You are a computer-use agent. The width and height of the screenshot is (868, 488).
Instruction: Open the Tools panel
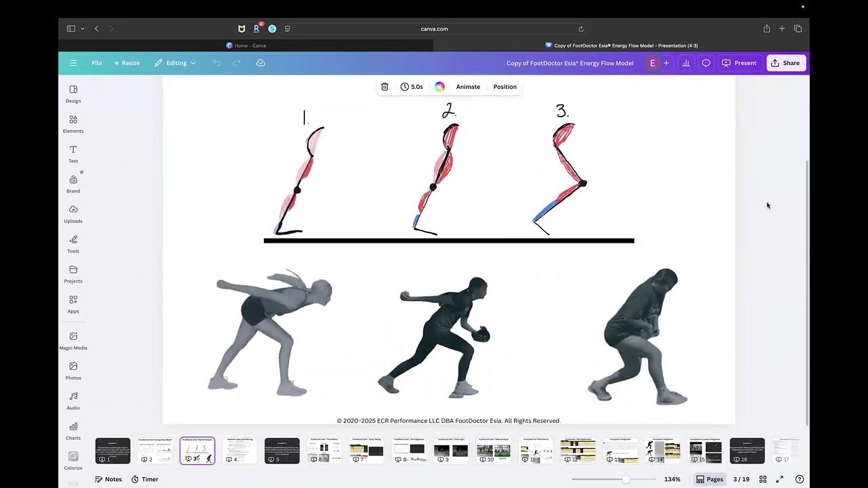click(73, 244)
